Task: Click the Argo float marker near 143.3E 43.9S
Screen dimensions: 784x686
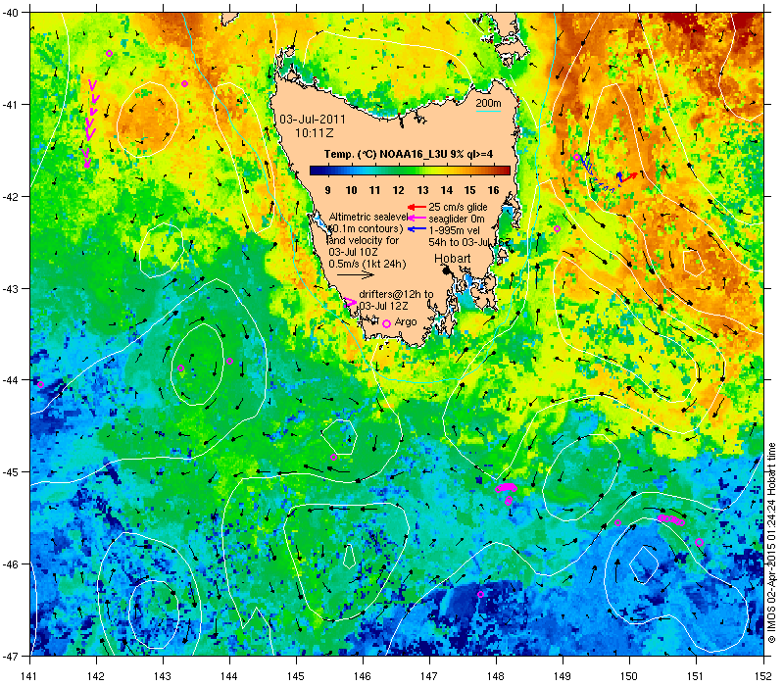Action: (x=180, y=368)
